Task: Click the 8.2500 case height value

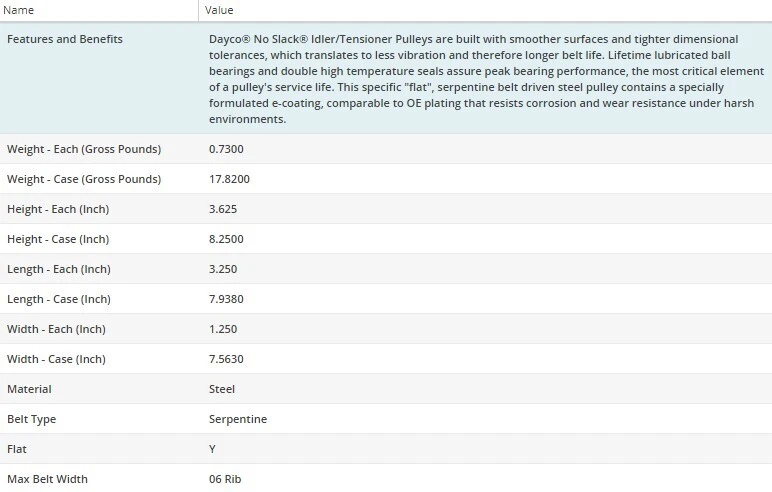Action: (x=226, y=239)
